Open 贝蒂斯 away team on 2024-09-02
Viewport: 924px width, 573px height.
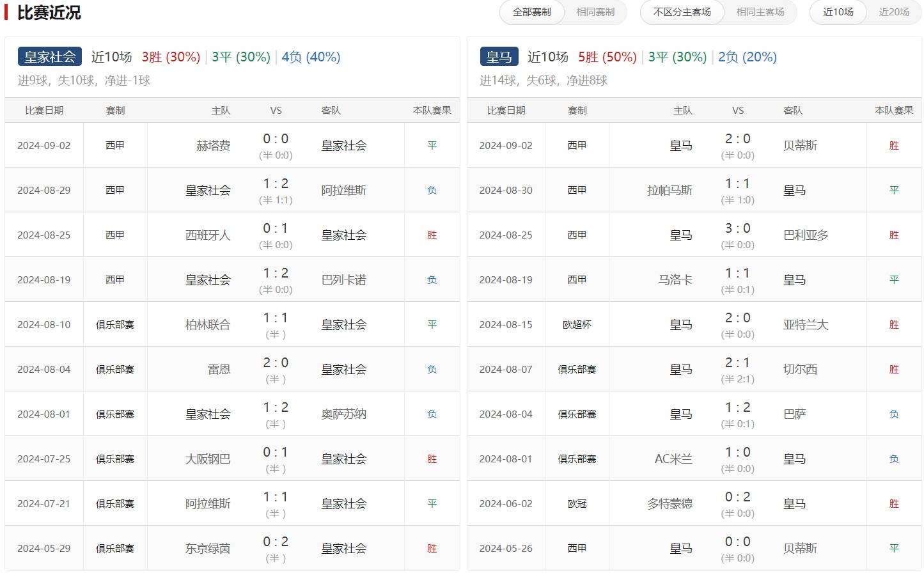[801, 146]
